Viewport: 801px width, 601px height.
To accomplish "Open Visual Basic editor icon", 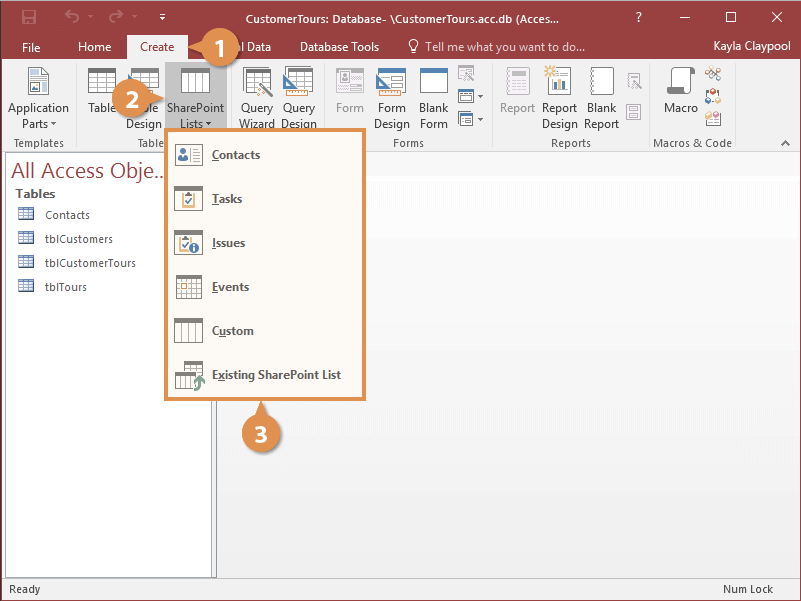I will 713,118.
